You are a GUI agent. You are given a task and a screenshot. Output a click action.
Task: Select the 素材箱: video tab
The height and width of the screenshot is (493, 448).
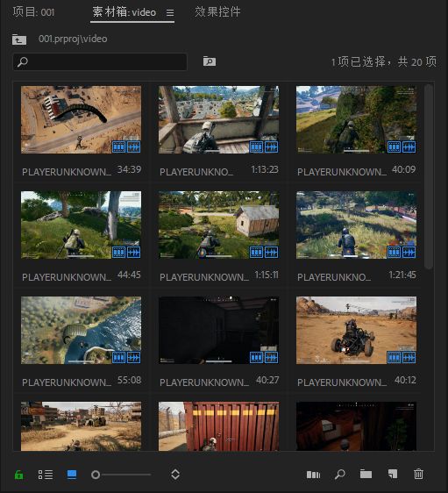pos(124,12)
